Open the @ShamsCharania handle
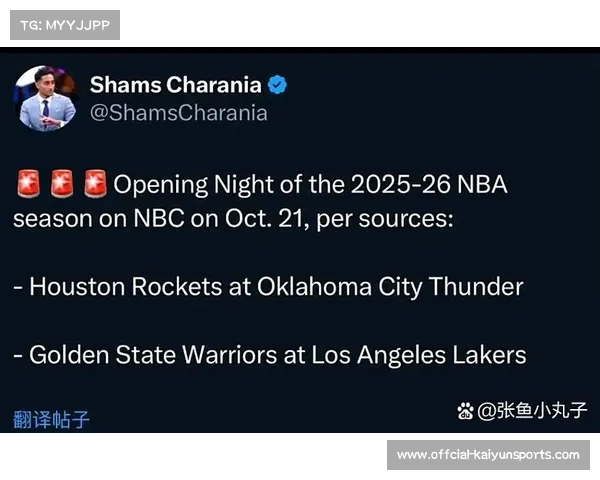 [179, 113]
